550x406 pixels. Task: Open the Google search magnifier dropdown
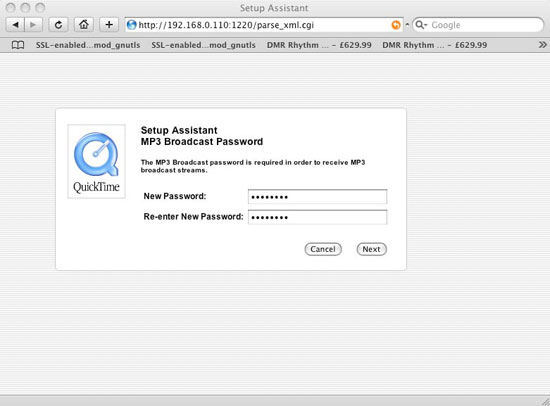pyautogui.click(x=421, y=25)
